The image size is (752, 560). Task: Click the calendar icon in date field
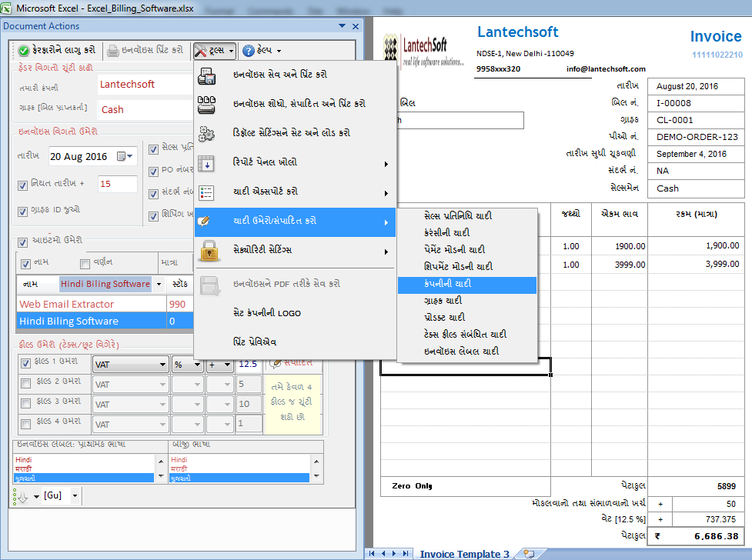122,156
